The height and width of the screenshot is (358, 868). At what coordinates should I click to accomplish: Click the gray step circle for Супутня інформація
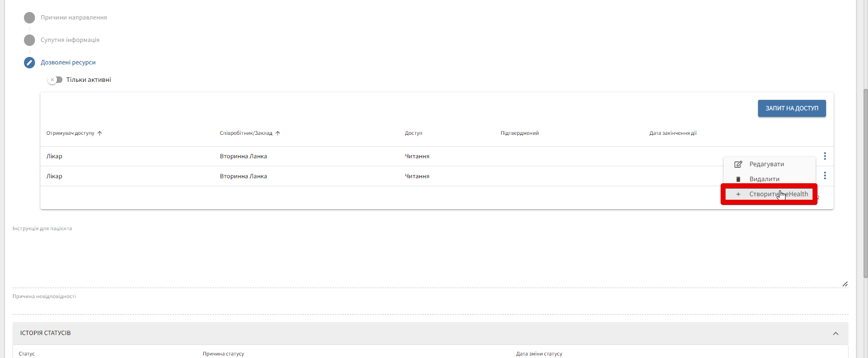(x=29, y=40)
